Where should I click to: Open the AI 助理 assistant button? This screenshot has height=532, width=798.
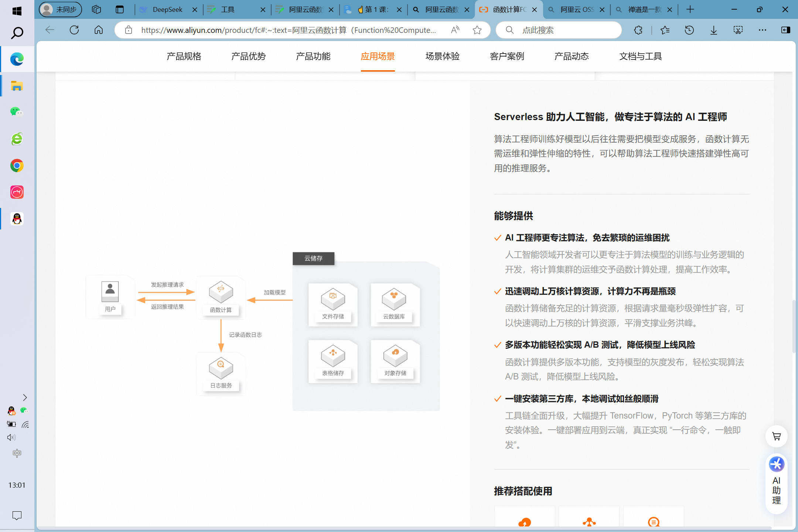tap(776, 484)
